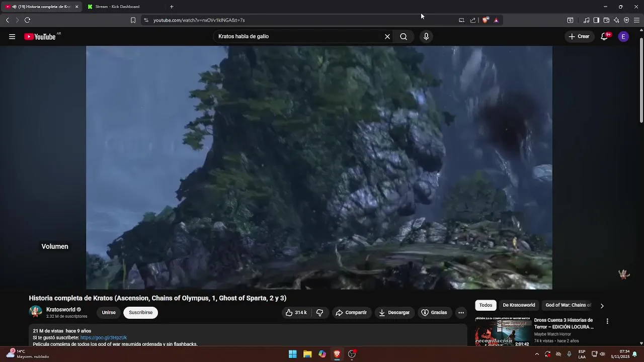Open Brave playlist music icon
644x362 pixels.
586,20
